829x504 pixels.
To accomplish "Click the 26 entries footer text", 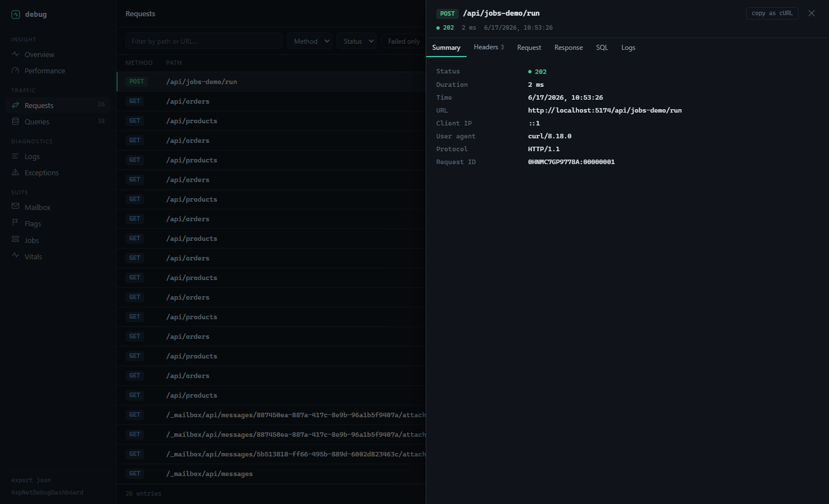I will point(143,493).
